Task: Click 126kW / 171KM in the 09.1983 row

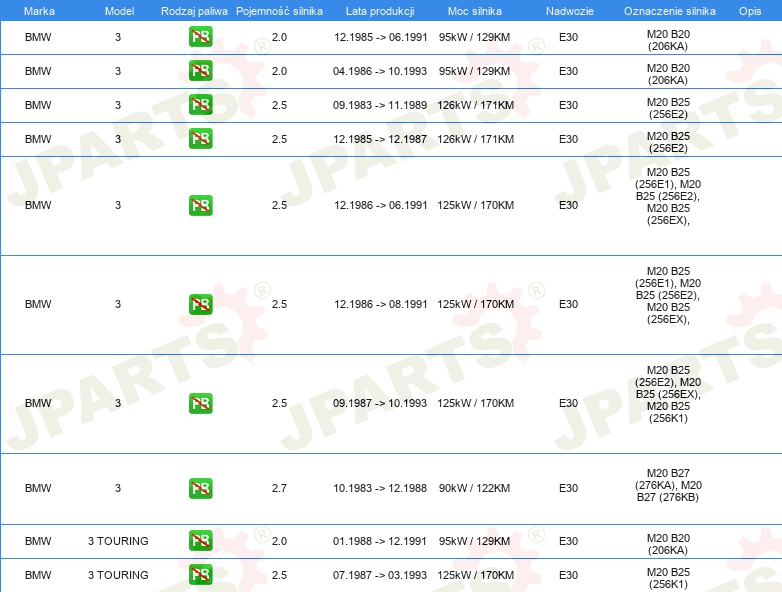Action: pyautogui.click(x=475, y=105)
